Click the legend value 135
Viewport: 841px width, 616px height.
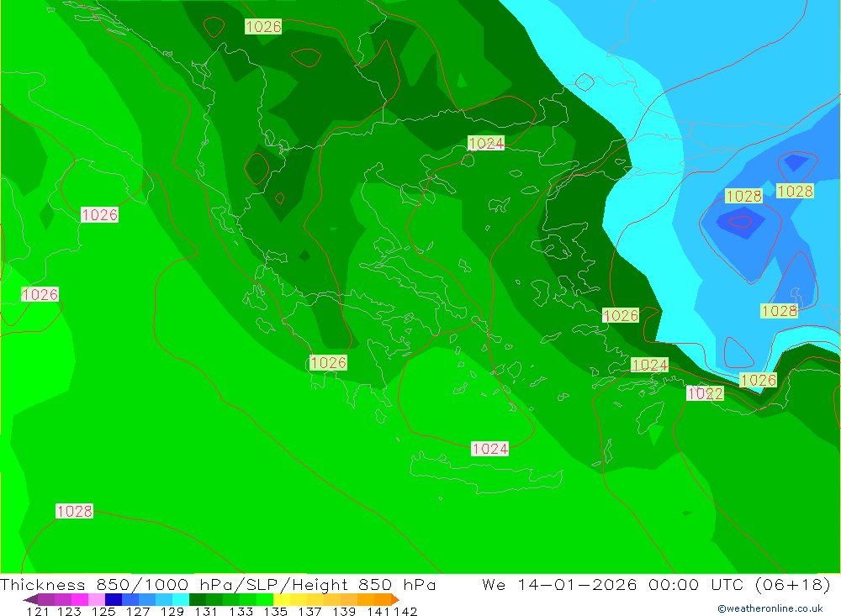click(x=275, y=611)
